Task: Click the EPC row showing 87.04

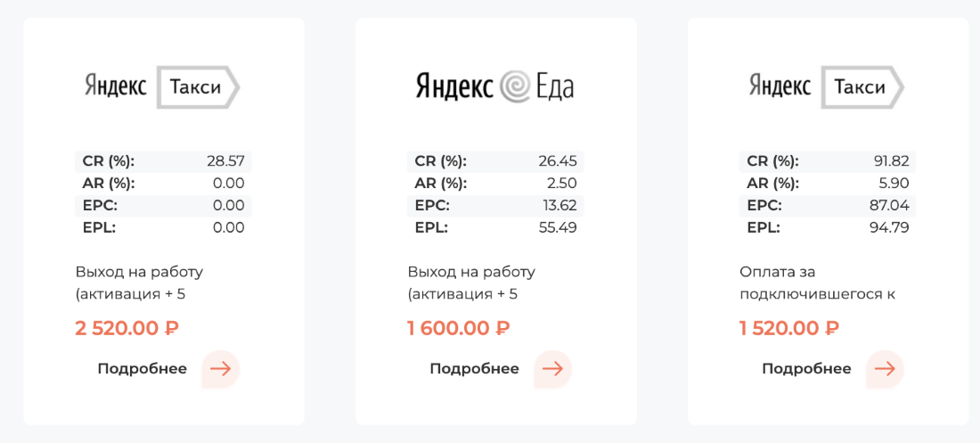Action: pyautogui.click(x=828, y=205)
